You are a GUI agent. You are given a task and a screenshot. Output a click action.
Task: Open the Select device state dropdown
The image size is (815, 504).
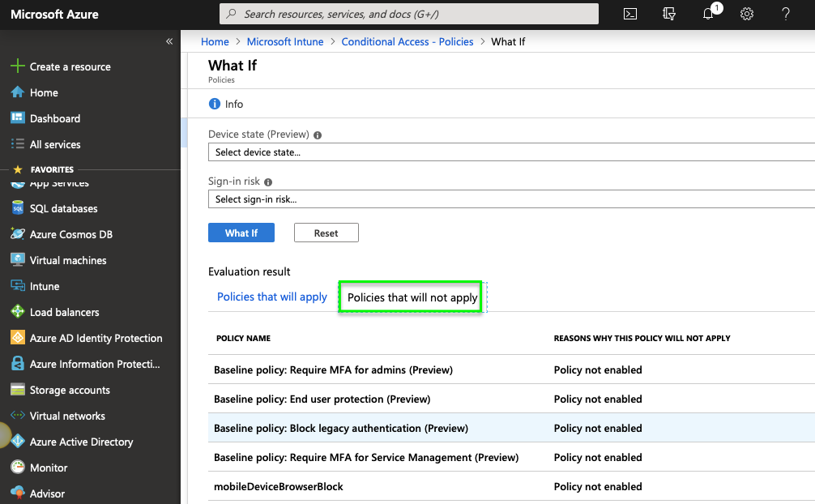(511, 152)
